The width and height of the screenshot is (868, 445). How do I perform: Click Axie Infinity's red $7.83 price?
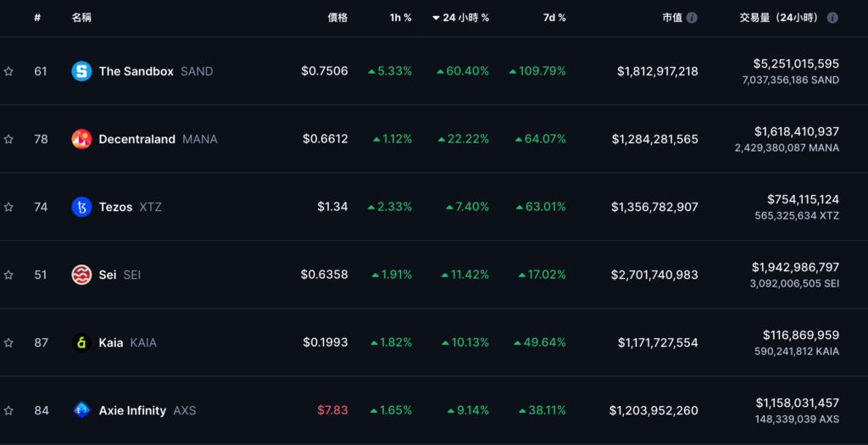point(332,410)
